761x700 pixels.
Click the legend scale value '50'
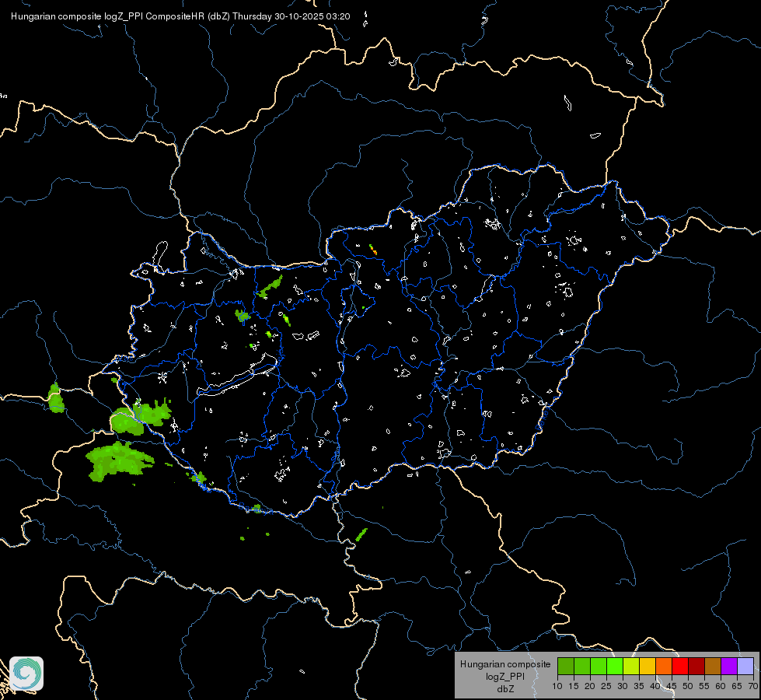coord(688,687)
